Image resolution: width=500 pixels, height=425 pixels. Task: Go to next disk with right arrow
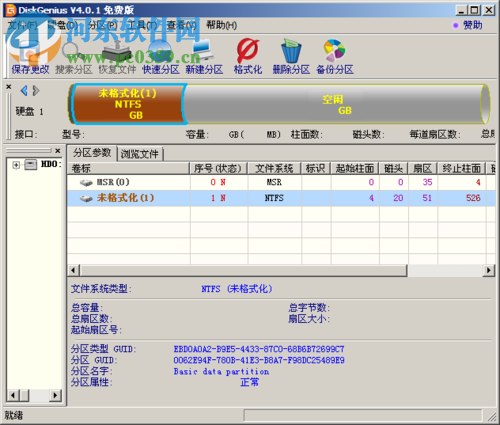coord(36,90)
